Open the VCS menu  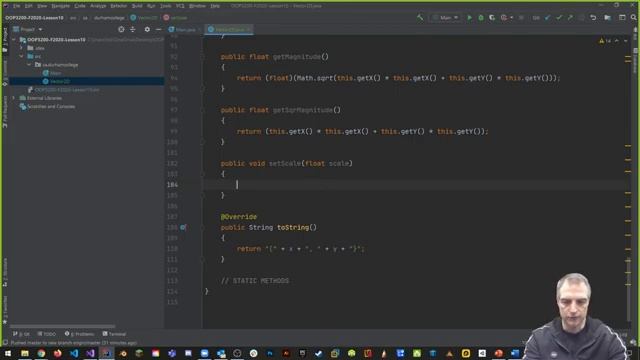click(x=180, y=6)
